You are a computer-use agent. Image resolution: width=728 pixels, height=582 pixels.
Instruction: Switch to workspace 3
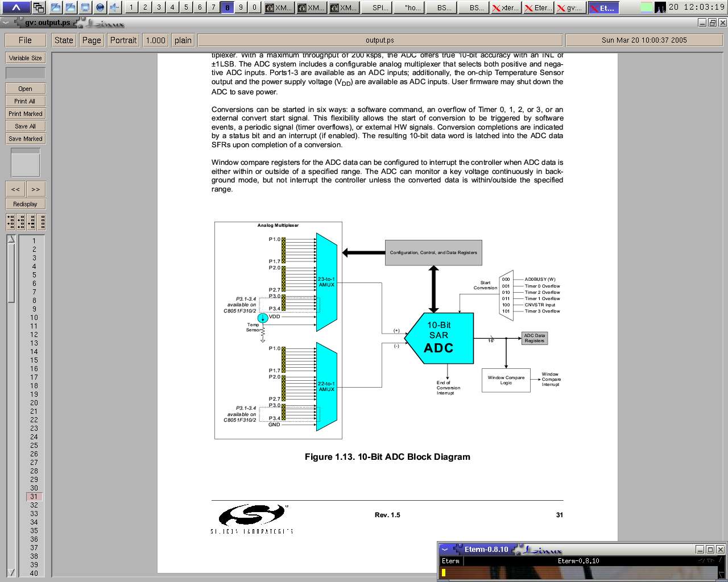[159, 7]
